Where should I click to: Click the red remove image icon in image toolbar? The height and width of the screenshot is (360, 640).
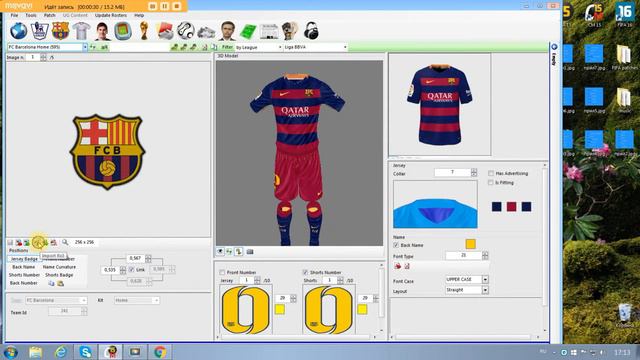53,242
